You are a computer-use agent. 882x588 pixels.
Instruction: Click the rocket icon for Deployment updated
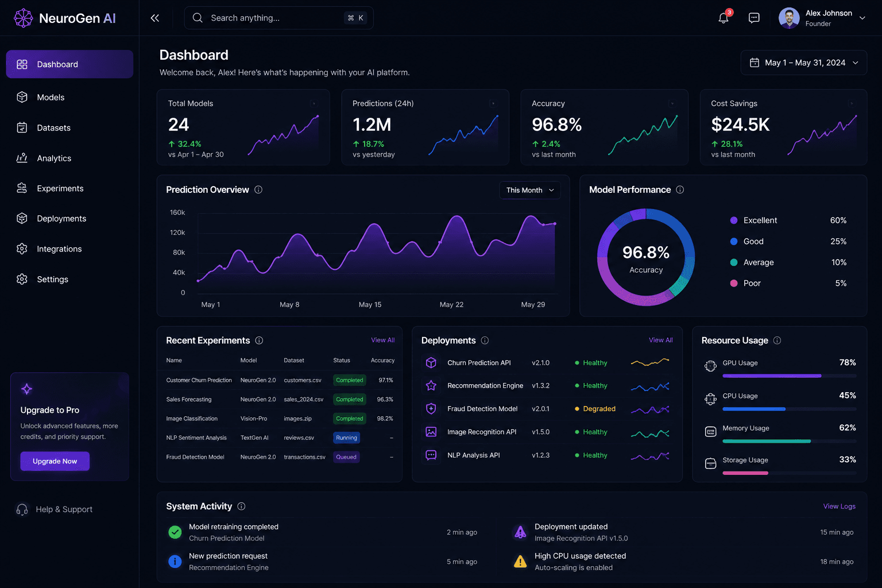point(520,532)
